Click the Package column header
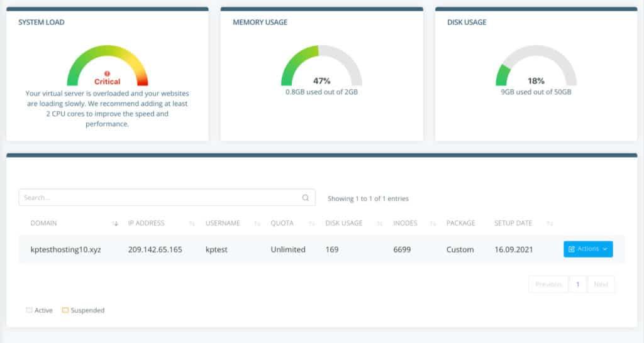Screen dimensions: 644x343 [x=461, y=223]
